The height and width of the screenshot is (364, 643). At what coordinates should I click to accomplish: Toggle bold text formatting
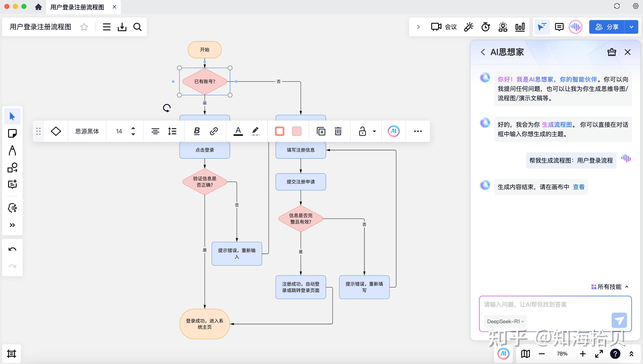[197, 131]
